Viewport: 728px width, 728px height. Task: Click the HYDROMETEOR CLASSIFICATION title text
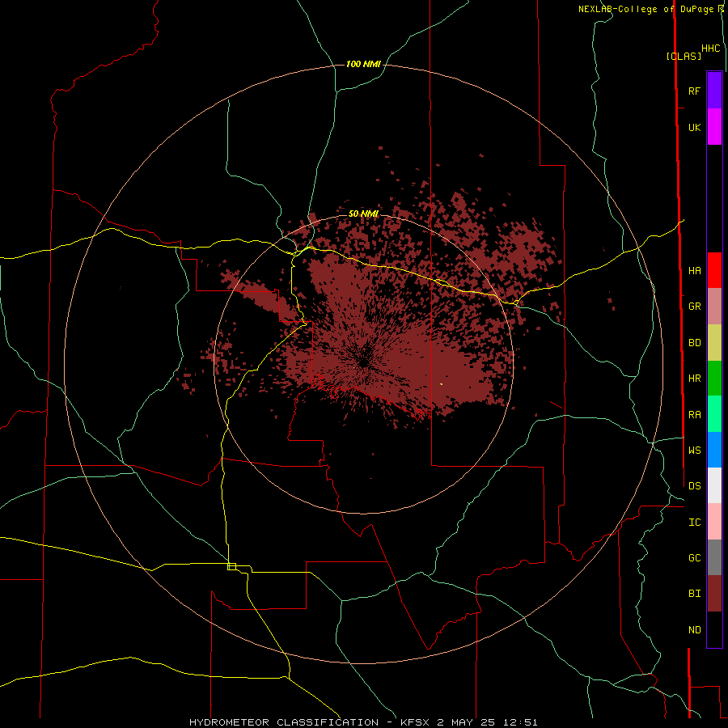pos(284,722)
